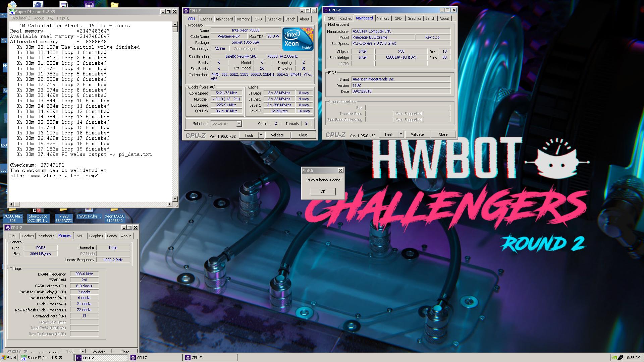The image size is (644, 362).
Task: Open the About...(A) menu in Super PI
Action: (x=44, y=18)
